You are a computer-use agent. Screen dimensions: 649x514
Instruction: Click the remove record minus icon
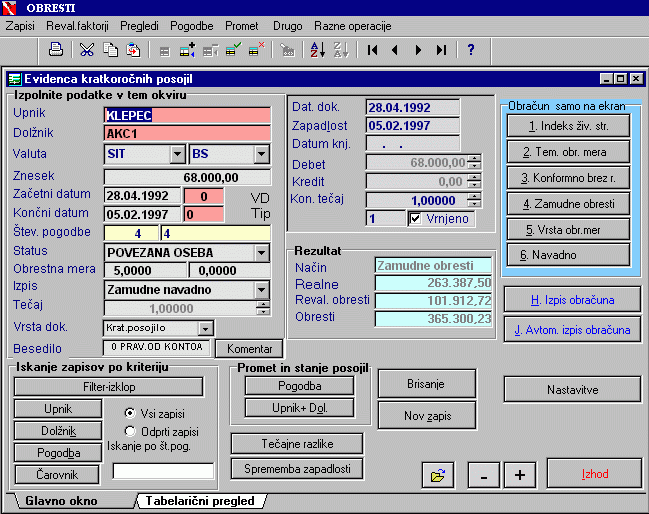pyautogui.click(x=211, y=51)
